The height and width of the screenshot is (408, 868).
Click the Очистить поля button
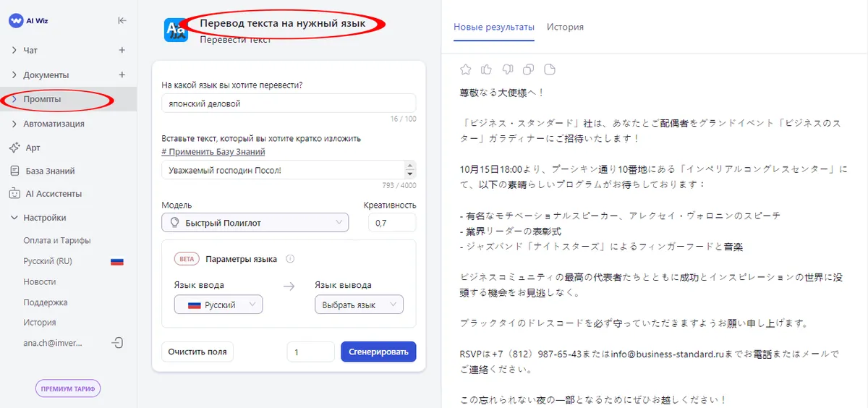(197, 352)
